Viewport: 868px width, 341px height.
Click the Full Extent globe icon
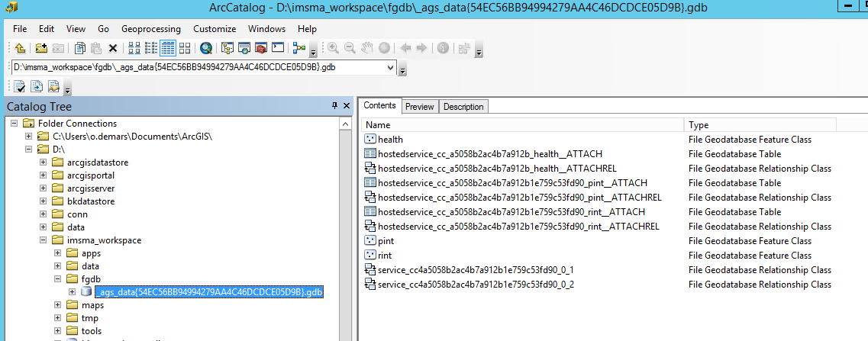[x=384, y=48]
